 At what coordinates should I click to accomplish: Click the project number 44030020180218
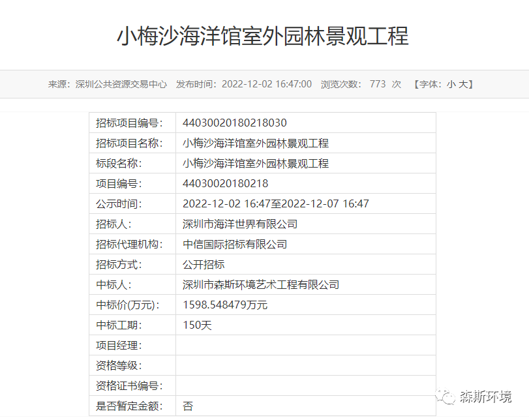[x=226, y=183]
